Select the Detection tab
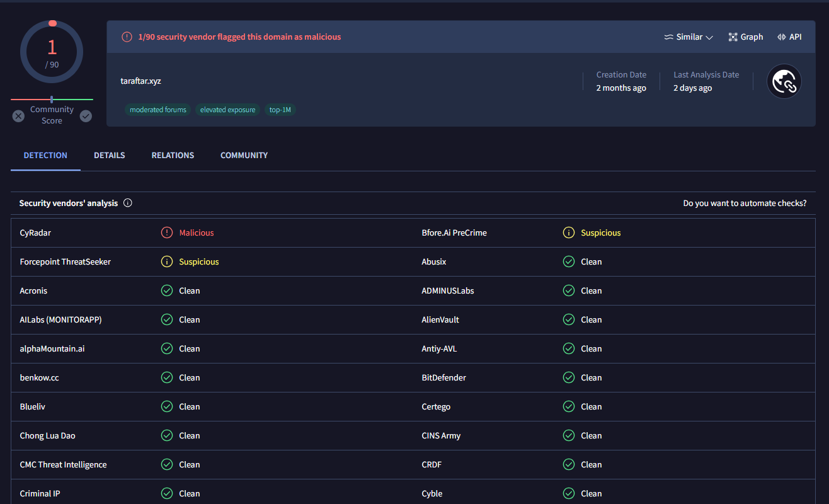 [45, 155]
